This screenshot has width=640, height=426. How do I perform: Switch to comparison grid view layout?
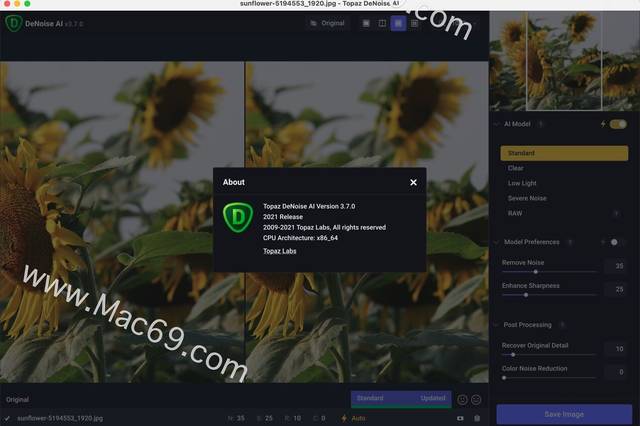tap(414, 23)
